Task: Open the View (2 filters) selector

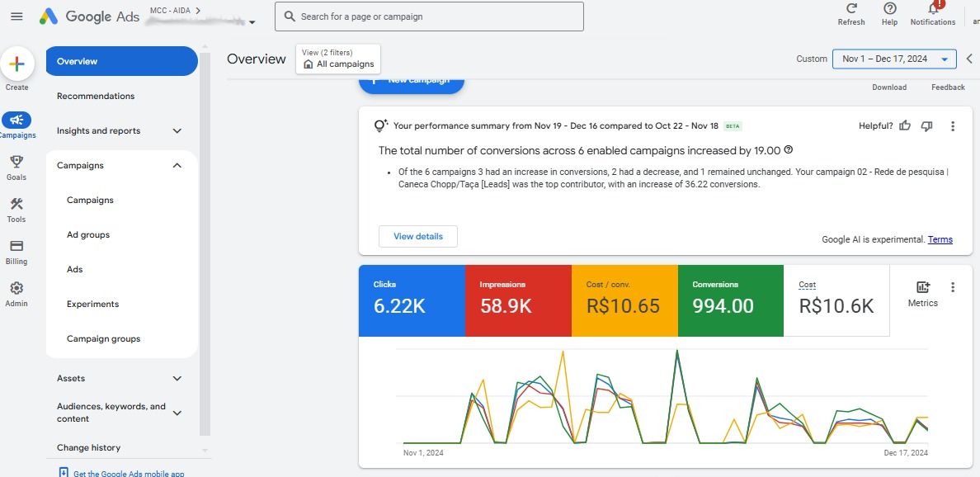Action: (x=338, y=59)
